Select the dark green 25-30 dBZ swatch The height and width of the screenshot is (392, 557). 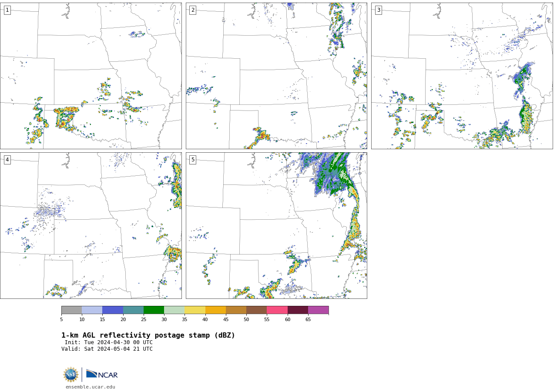point(154,310)
